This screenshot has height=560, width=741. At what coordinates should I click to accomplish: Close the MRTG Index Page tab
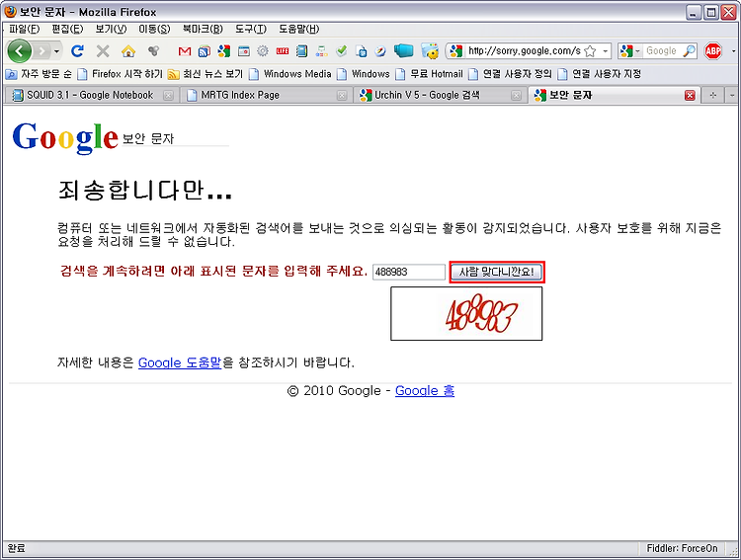[x=342, y=96]
